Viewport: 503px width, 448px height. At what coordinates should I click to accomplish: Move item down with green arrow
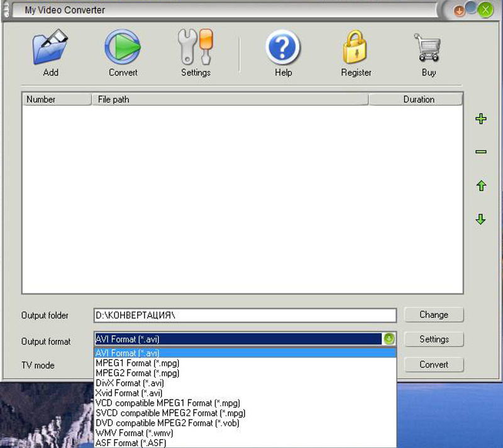pos(481,219)
